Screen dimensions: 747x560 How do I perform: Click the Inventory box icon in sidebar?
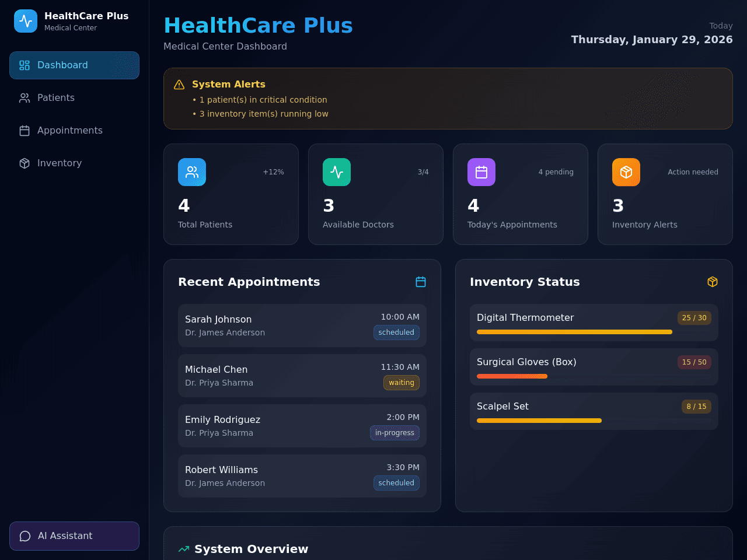[25, 163]
